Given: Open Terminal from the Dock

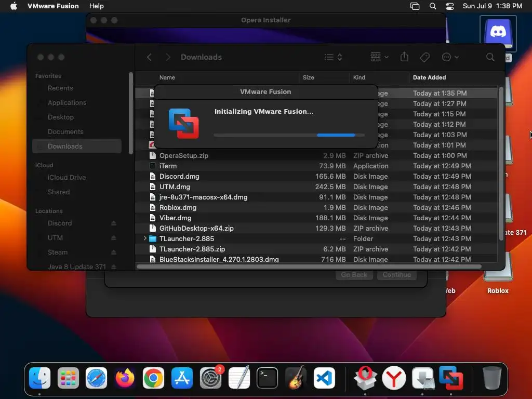Looking at the screenshot, I should 268,378.
